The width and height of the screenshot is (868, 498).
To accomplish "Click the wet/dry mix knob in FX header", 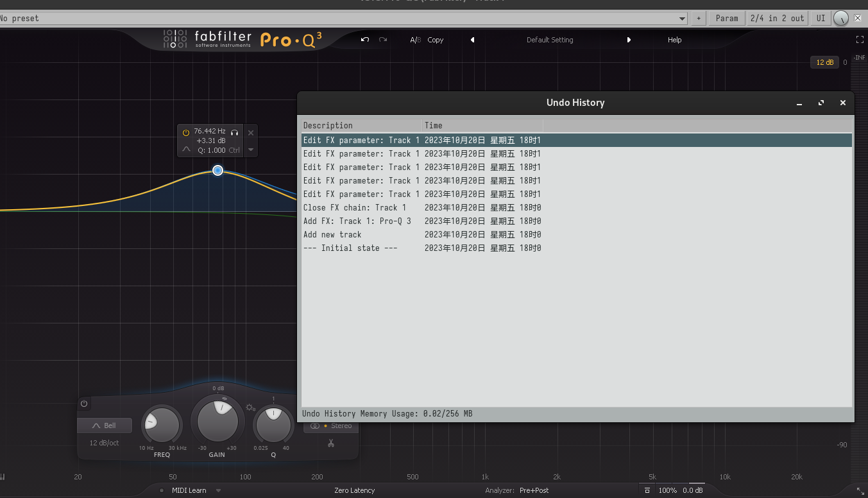I will [840, 19].
